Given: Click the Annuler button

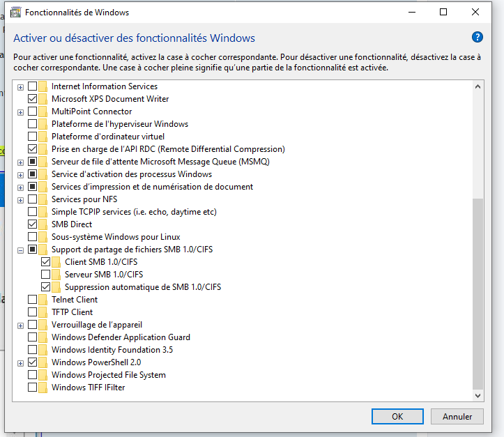Looking at the screenshot, I should (457, 416).
